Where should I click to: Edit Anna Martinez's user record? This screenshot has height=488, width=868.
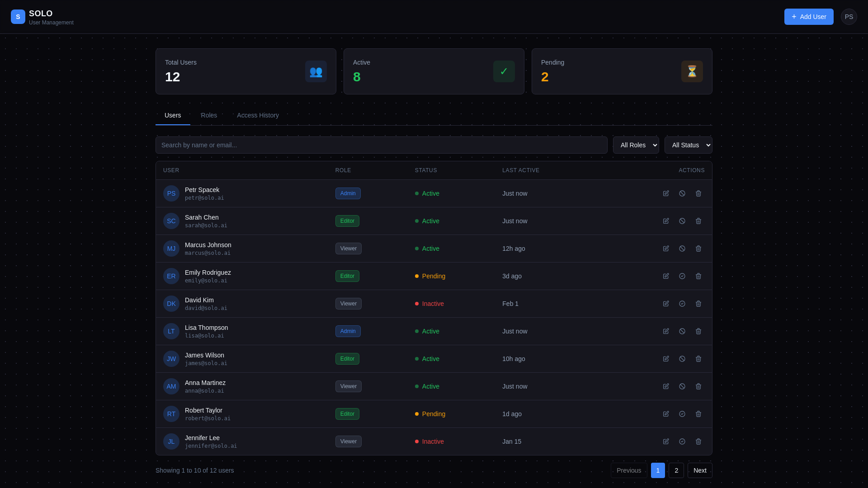[666, 386]
